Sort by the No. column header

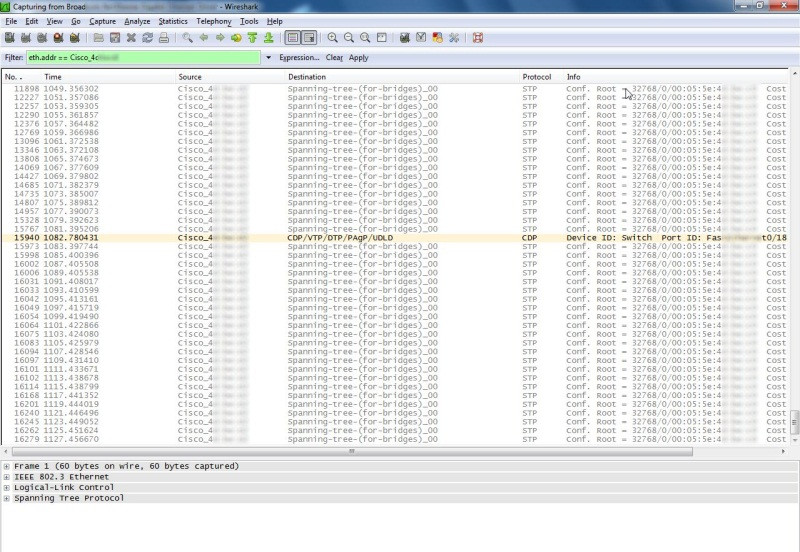[21, 77]
